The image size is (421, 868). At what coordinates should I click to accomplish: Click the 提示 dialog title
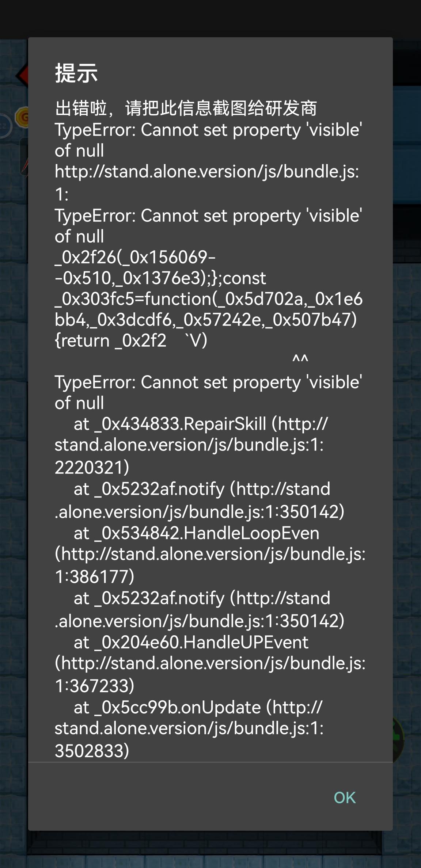click(76, 73)
